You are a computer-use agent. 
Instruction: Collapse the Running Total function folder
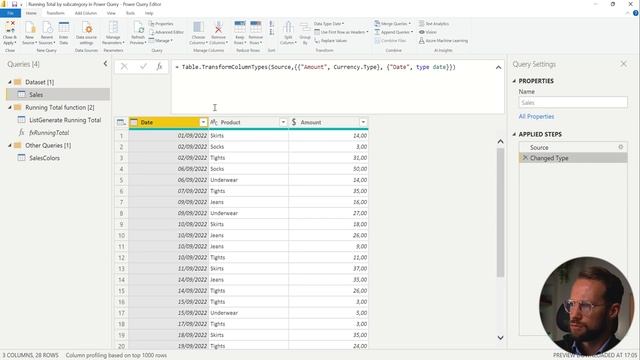pos(10,108)
